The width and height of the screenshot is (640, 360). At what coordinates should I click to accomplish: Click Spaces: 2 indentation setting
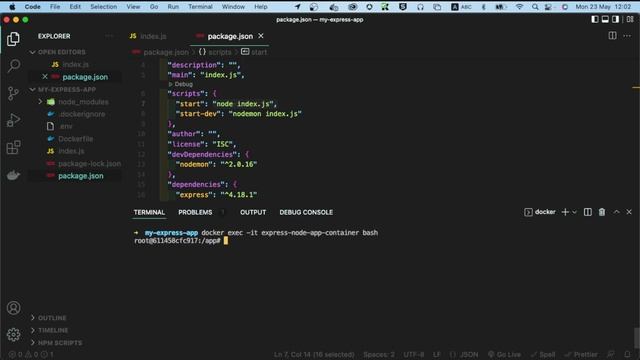coord(379,354)
